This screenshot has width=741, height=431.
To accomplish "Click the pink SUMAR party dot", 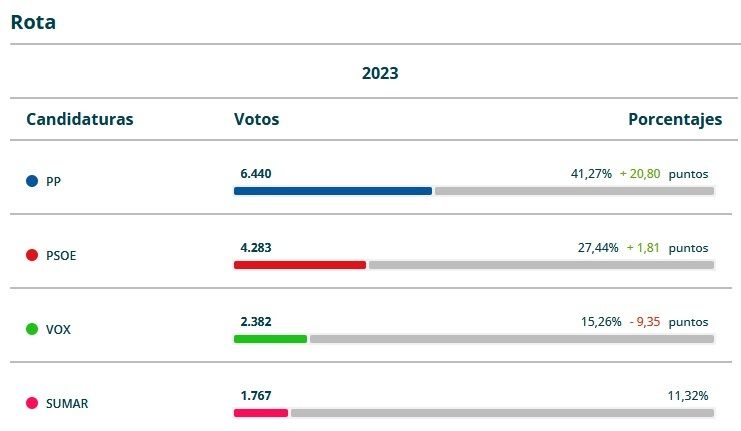I will 32,403.
